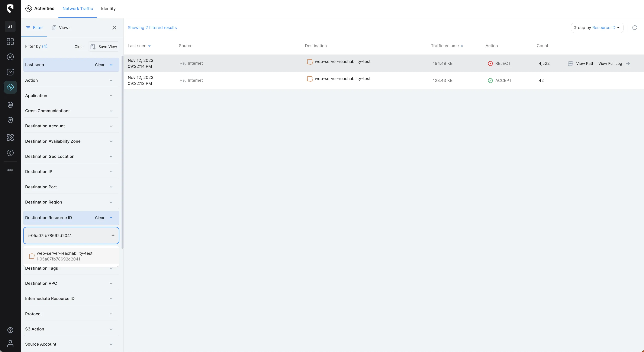Expand the Destination IP filter
This screenshot has height=352, width=644.
point(71,172)
